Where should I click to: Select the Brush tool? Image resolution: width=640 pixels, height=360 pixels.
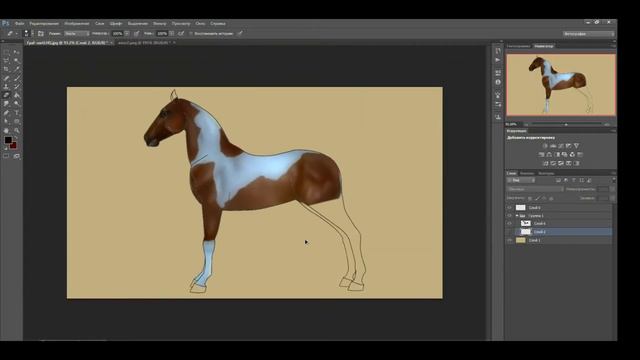click(x=16, y=78)
